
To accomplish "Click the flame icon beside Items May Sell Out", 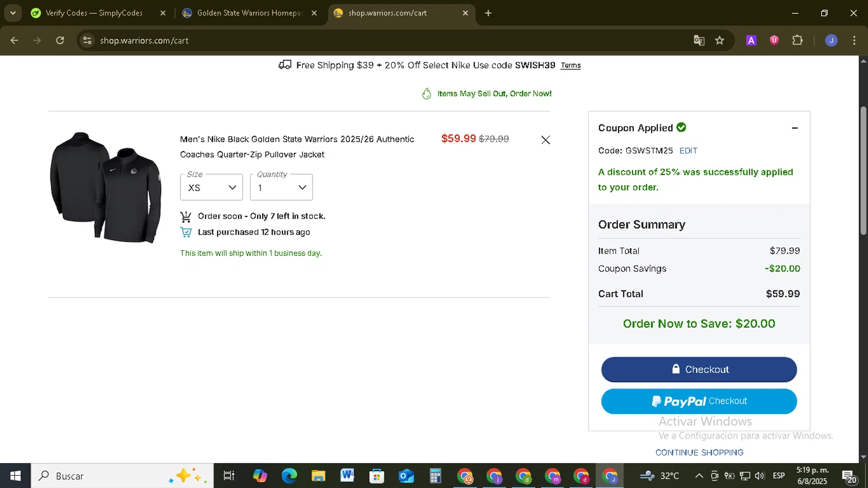I will click(426, 94).
